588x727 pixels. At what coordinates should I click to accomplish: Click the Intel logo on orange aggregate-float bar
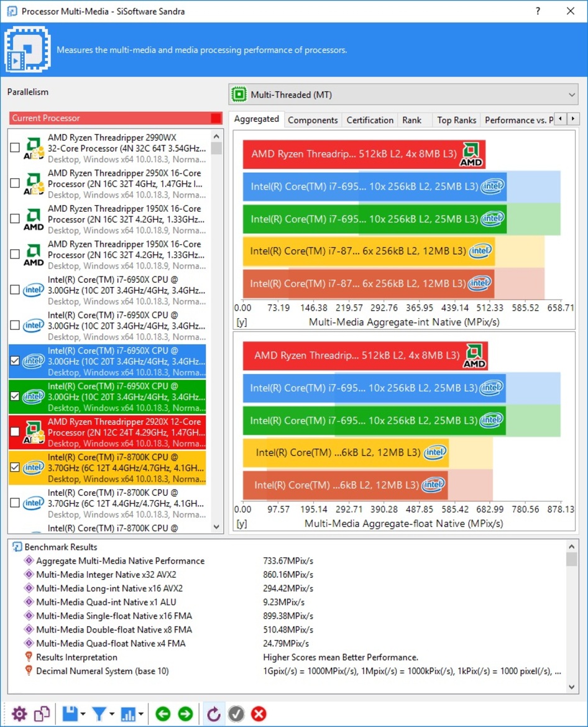433,485
